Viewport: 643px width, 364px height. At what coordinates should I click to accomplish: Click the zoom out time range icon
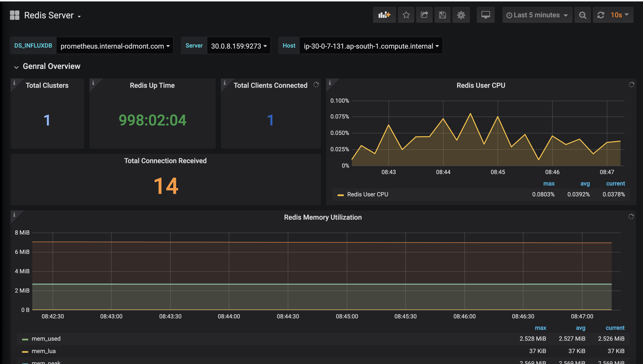pos(582,15)
